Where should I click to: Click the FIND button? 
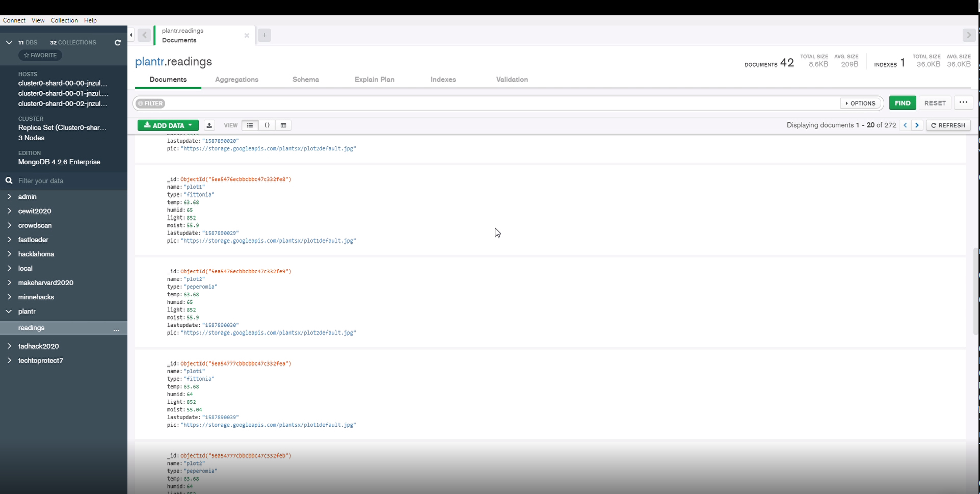pos(903,103)
